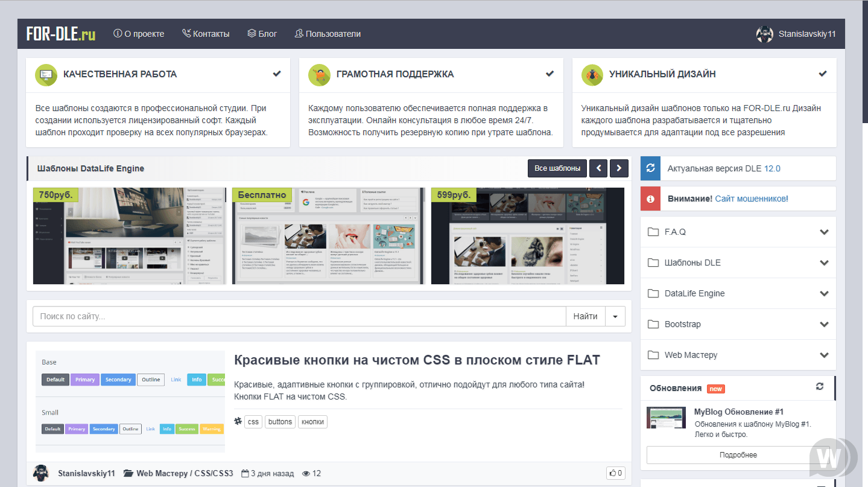
Task: Click the checkmark on the Уникальный дизайн card
Action: pyautogui.click(x=823, y=74)
